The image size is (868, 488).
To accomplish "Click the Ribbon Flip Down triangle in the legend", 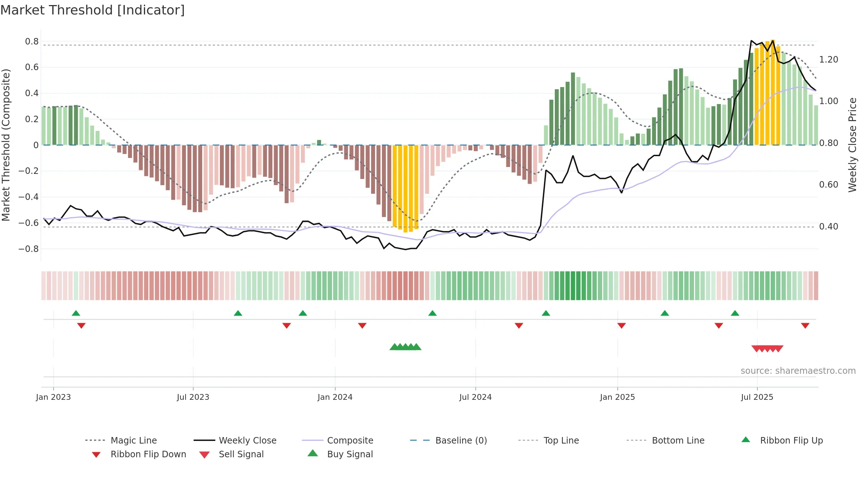I will tap(96, 455).
